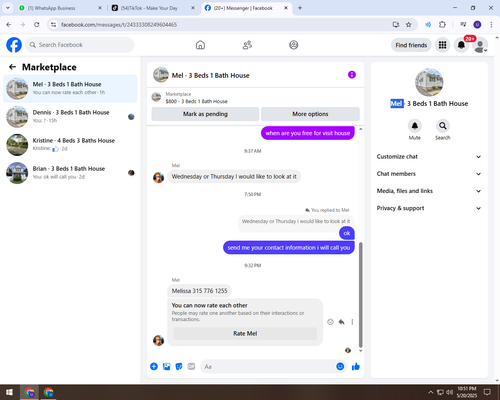This screenshot has height=400, width=500.
Task: Bookmark this page with the star icon
Action: pyautogui.click(x=408, y=25)
